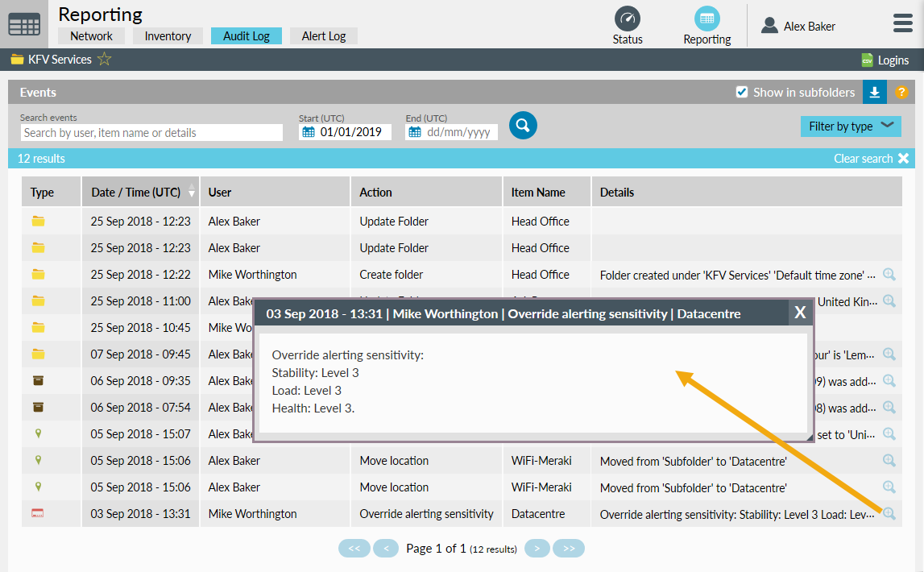
Task: Click the Search events input field
Action: (x=151, y=133)
